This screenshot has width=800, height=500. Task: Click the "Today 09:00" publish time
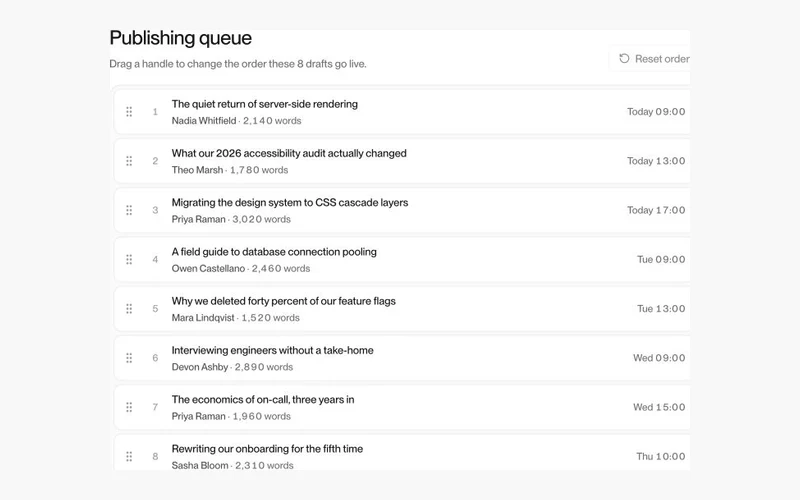(656, 112)
